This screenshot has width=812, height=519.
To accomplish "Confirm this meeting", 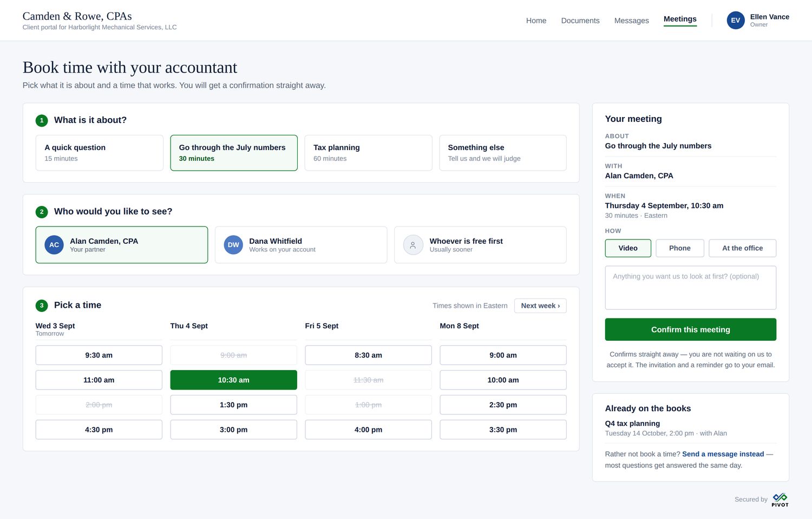I will tap(691, 329).
